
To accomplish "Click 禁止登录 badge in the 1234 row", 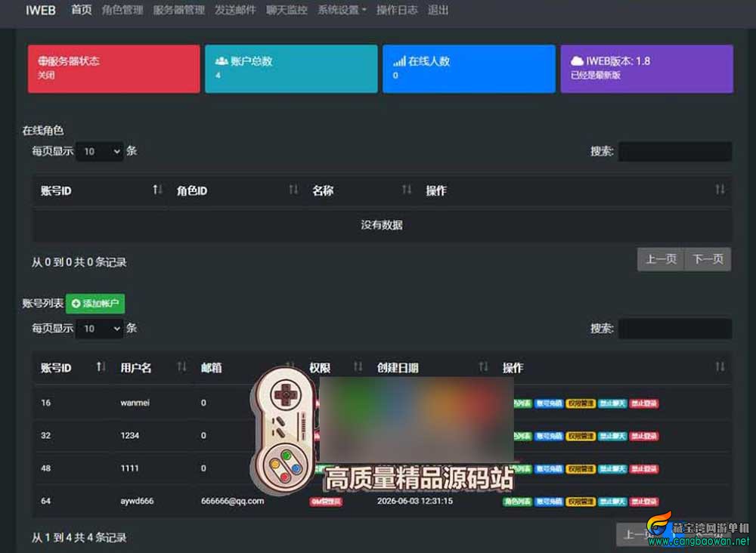I will [644, 437].
